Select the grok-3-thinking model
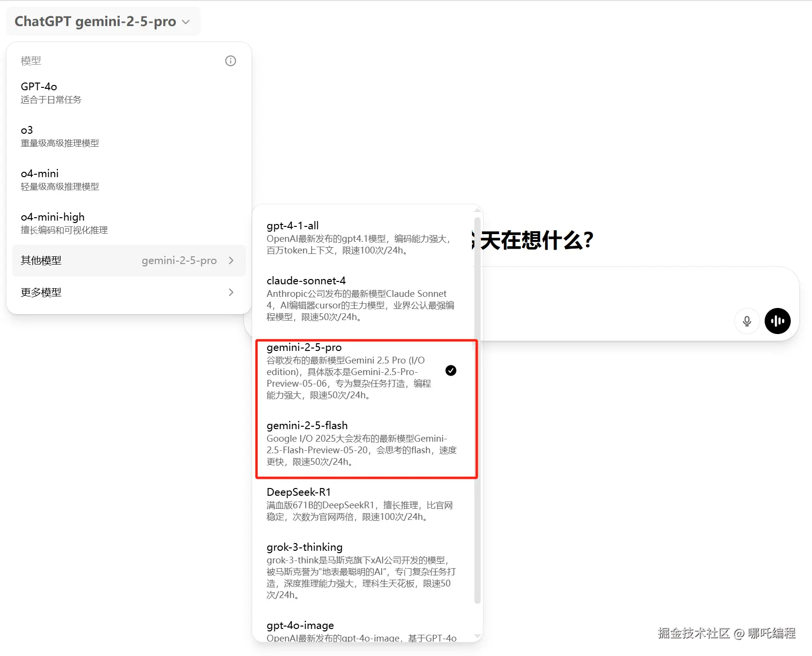 tap(363, 571)
